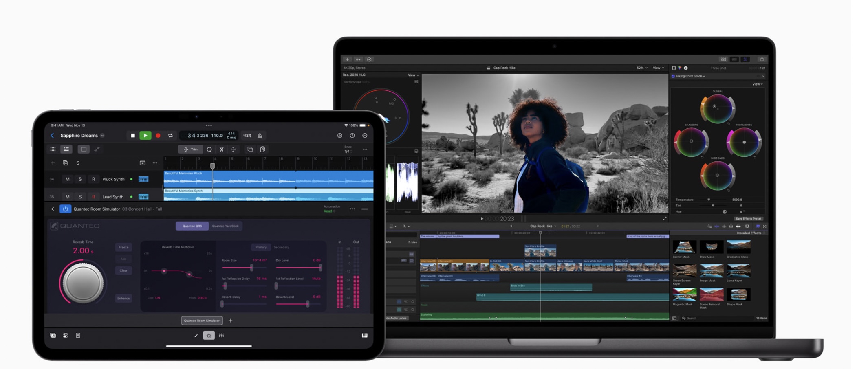Select the Loop tool beside Trim

click(x=209, y=149)
